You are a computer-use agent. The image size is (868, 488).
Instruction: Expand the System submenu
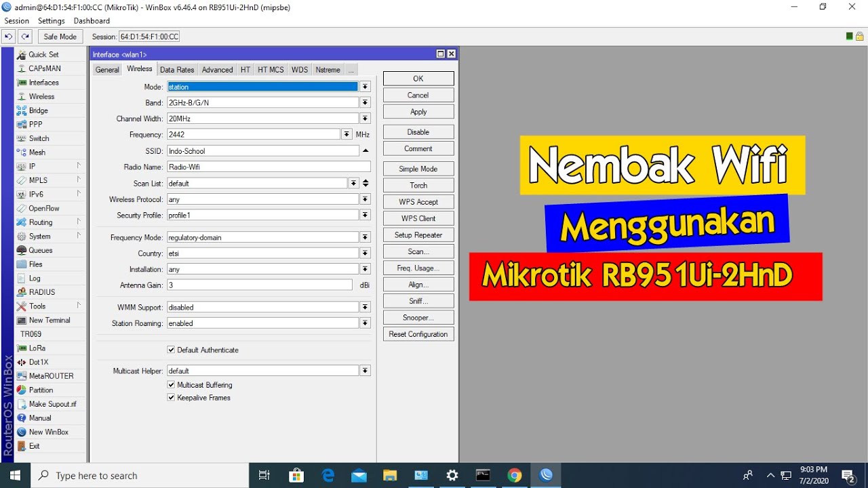[x=79, y=236]
